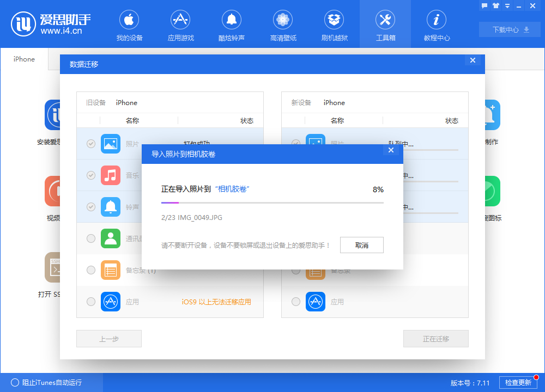The width and height of the screenshot is (545, 392).
Task: Open the 刷机越狱 flashing tool
Action: pyautogui.click(x=334, y=24)
